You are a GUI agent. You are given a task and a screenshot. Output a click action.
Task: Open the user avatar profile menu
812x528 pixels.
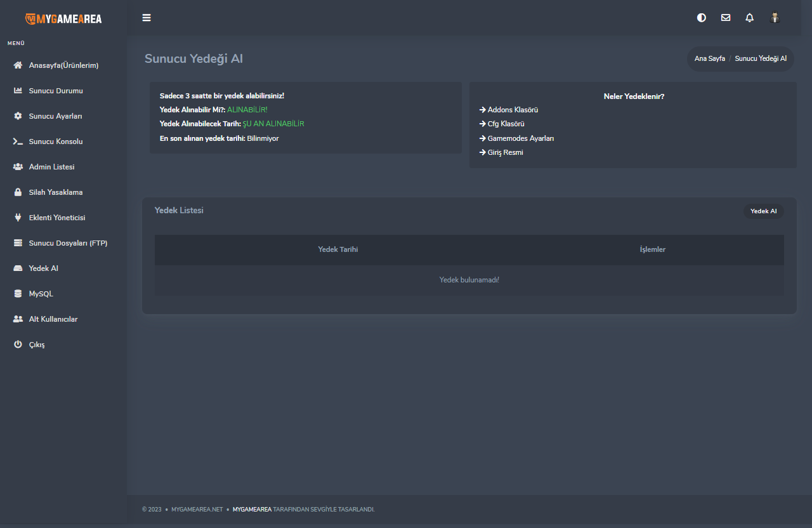click(774, 18)
